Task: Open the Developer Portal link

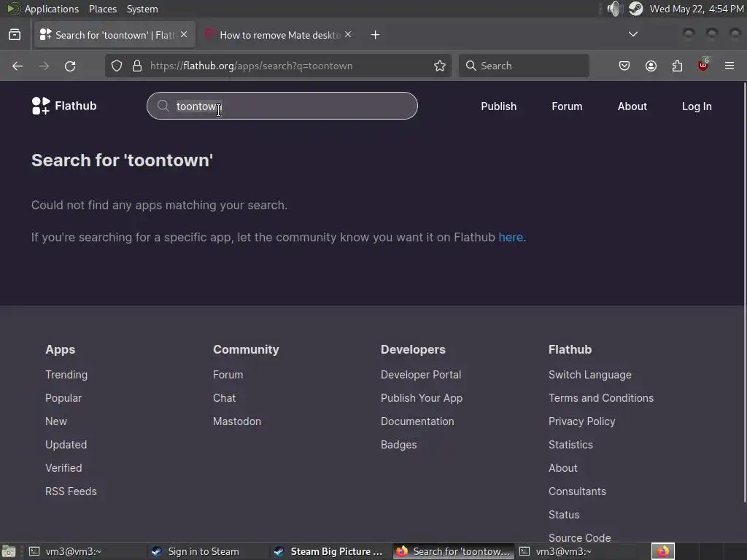Action: coord(421,375)
